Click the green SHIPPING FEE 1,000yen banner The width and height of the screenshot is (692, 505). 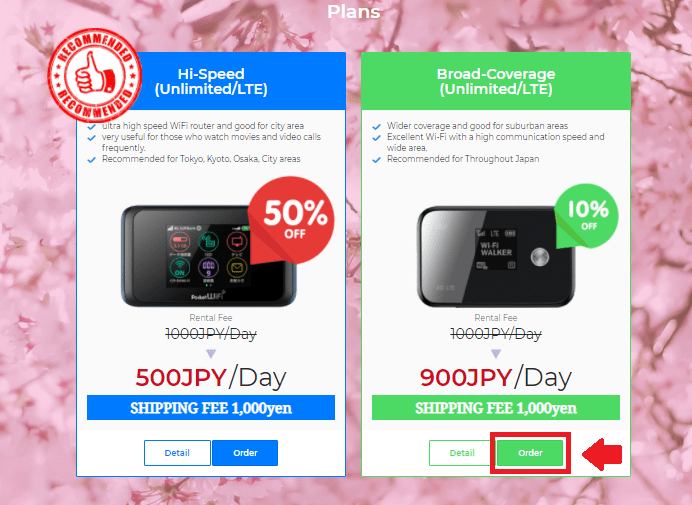tap(496, 407)
